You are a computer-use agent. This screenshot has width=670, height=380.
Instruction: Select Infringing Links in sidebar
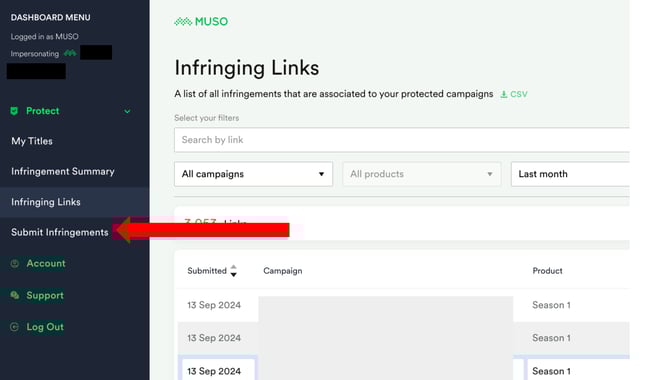point(46,202)
